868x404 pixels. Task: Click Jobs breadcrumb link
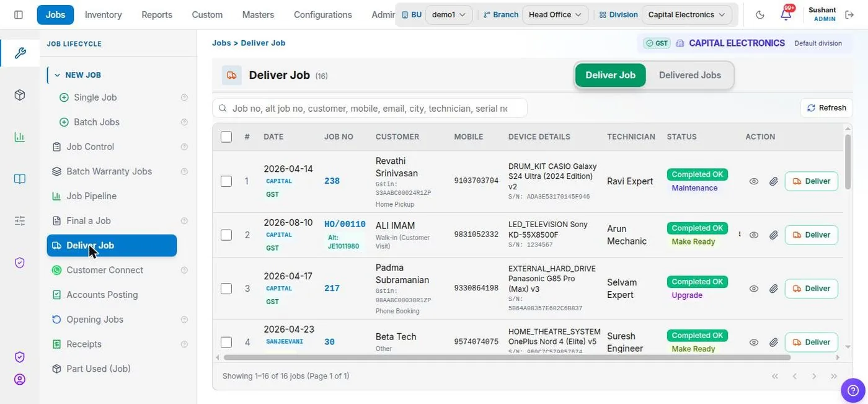(x=221, y=43)
